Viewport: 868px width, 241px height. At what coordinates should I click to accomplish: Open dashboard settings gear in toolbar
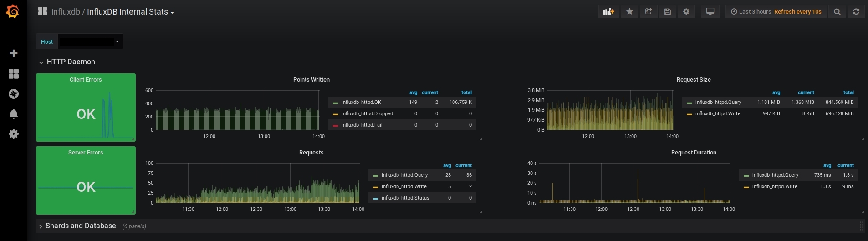tap(686, 12)
